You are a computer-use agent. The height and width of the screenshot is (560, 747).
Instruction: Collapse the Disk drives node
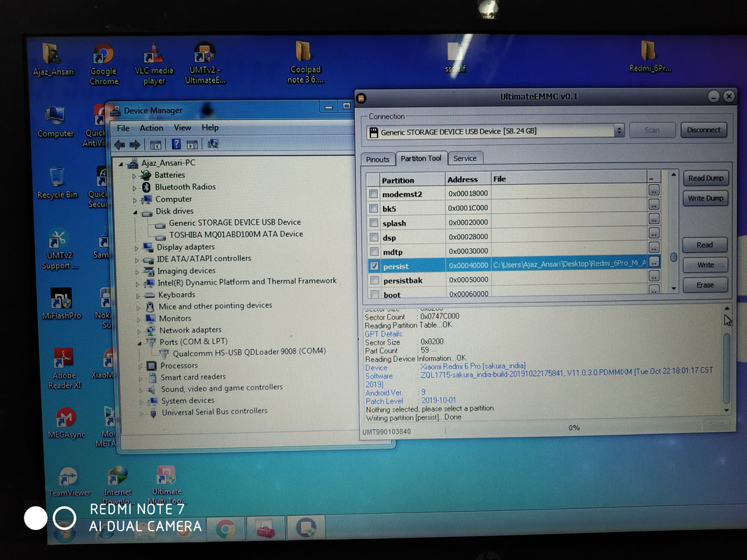(135, 212)
